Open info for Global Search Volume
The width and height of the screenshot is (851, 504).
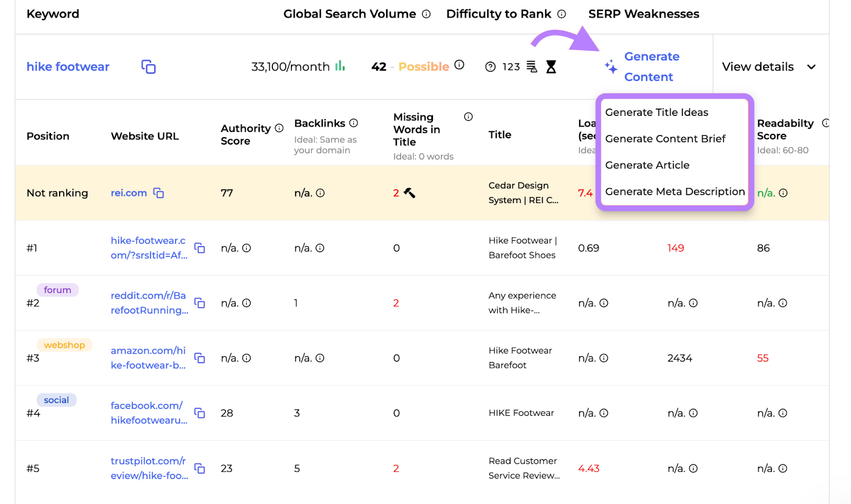(x=426, y=14)
